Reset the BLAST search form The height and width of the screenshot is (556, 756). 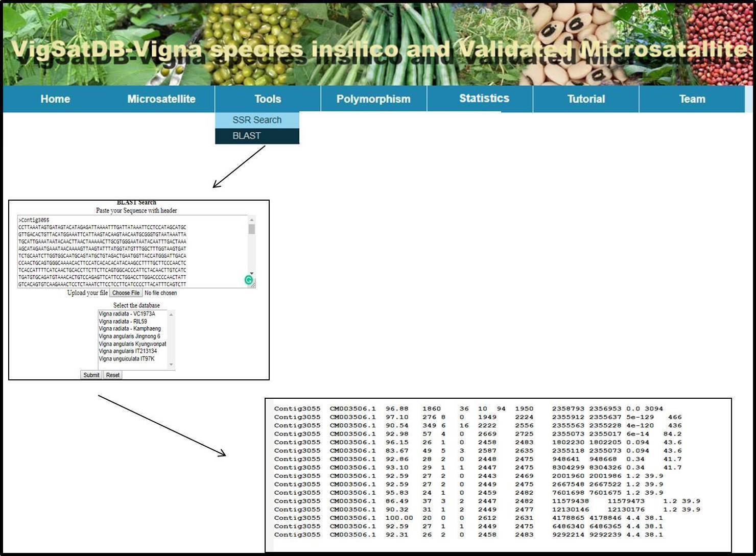pyautogui.click(x=113, y=375)
